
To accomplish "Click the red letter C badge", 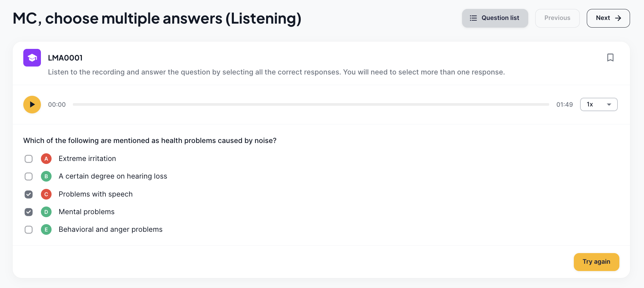I will 46,194.
